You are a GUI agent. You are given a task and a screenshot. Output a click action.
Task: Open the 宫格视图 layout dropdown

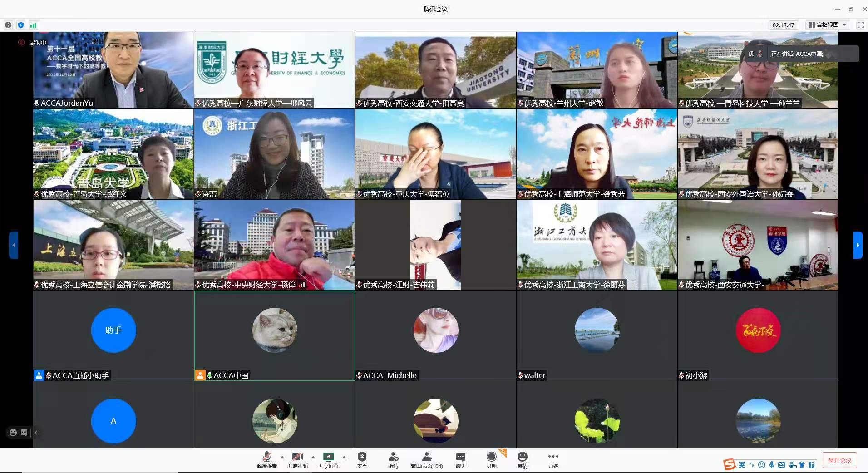click(827, 25)
